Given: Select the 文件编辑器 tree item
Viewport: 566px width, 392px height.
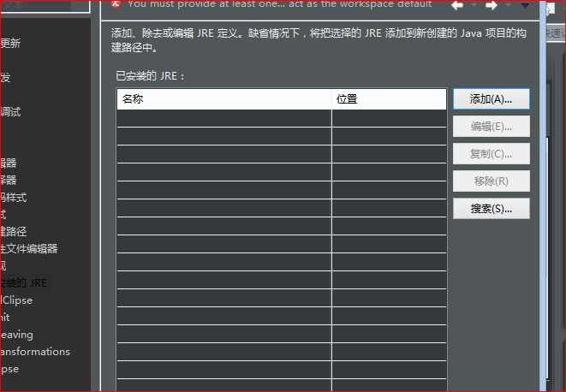Looking at the screenshot, I should (x=29, y=249).
